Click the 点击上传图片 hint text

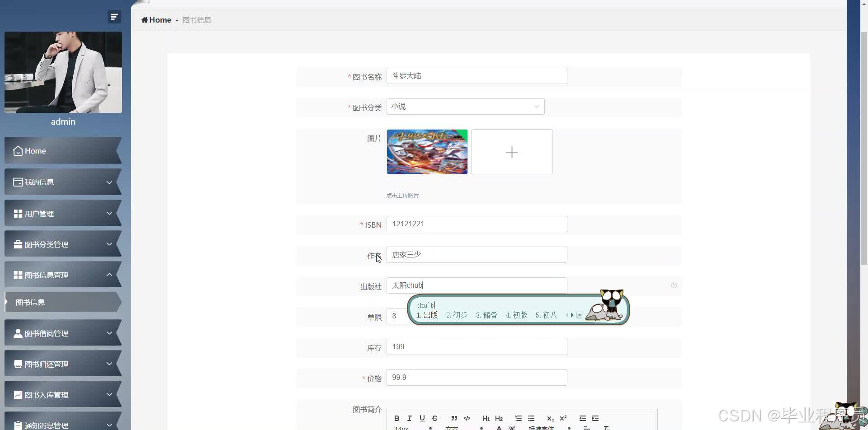coord(402,196)
